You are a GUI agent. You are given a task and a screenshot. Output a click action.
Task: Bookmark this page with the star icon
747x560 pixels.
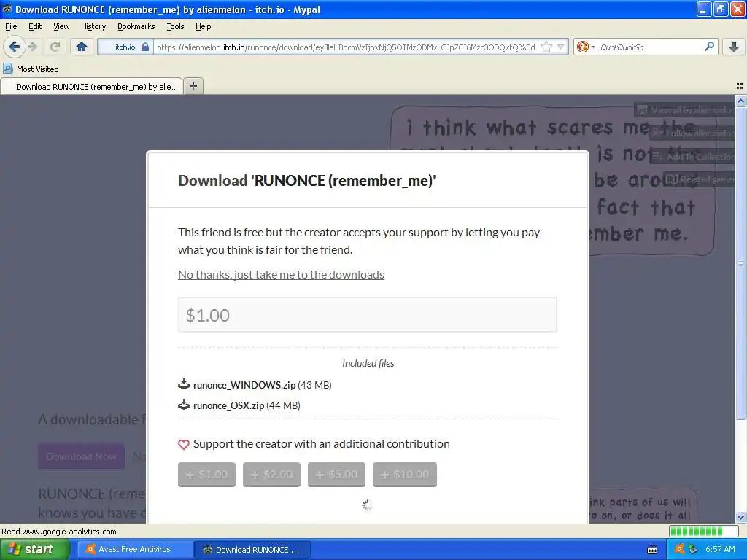point(546,47)
